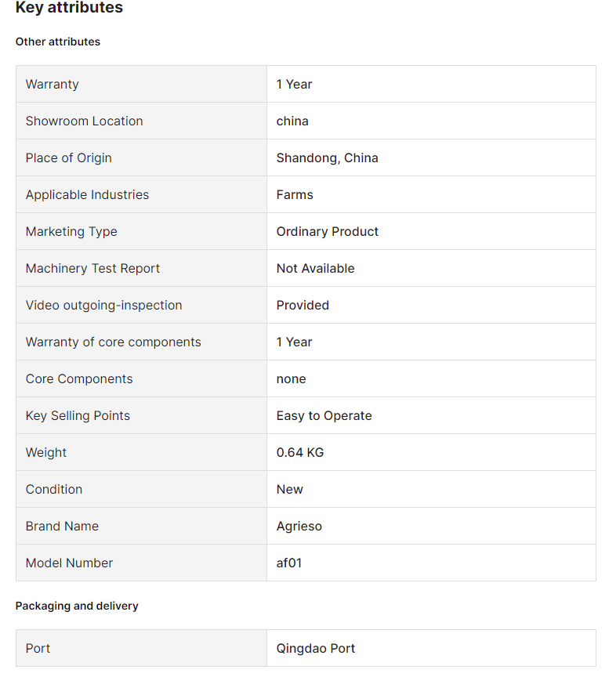Click the Video outgoing-inspection label
The height and width of the screenshot is (677, 616).
[104, 306]
